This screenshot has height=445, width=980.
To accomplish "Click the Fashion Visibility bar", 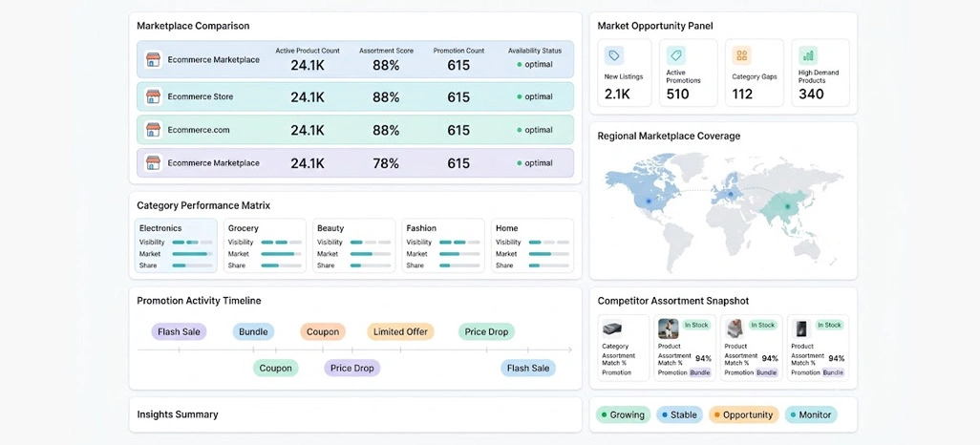I will tap(460, 242).
